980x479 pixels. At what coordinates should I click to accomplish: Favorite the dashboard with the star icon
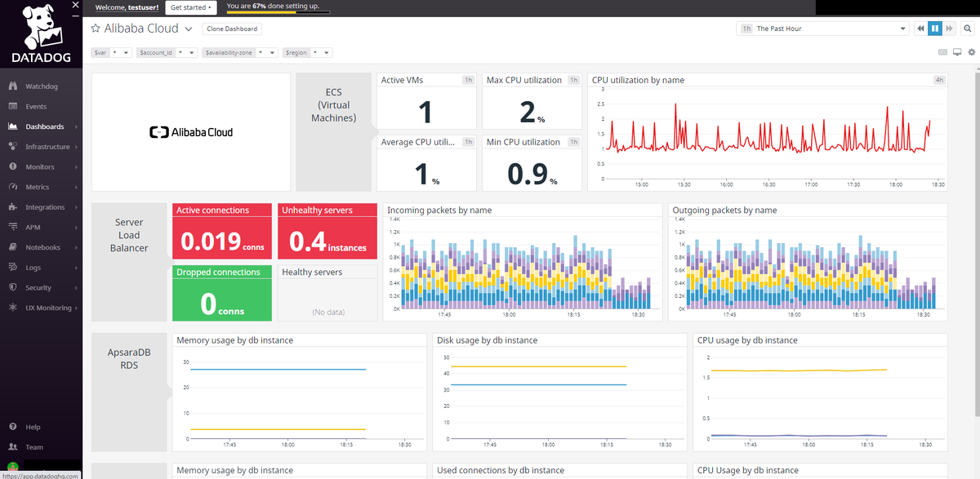click(x=96, y=29)
